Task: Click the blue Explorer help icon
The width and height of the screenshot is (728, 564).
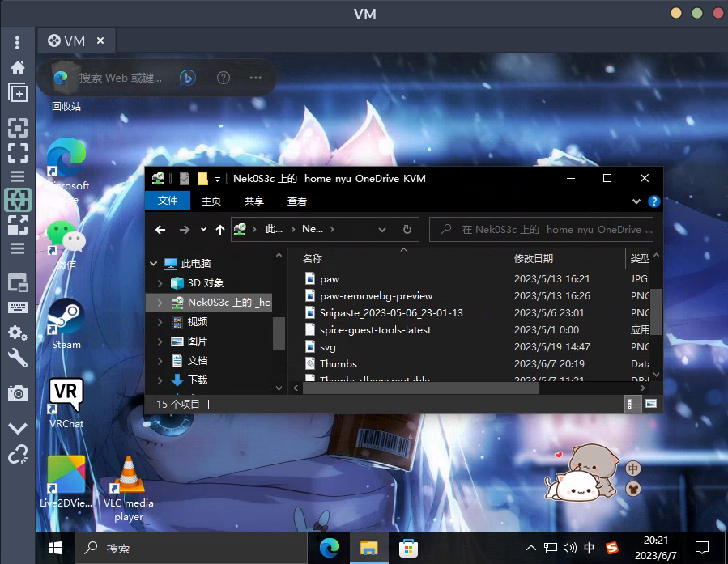Action: 653,201
